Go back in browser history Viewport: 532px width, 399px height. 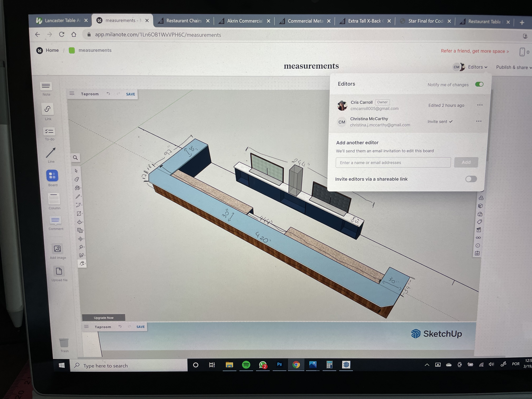point(37,34)
